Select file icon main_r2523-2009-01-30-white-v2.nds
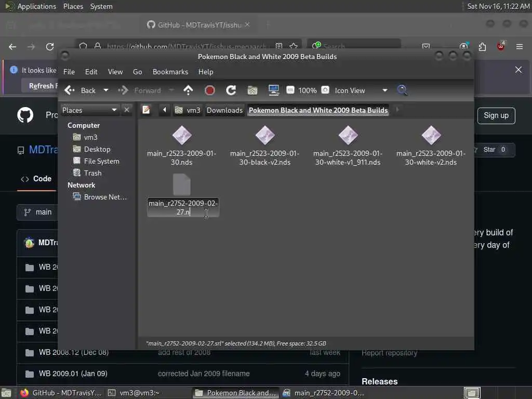Image resolution: width=532 pixels, height=399 pixels. pyautogui.click(x=431, y=136)
